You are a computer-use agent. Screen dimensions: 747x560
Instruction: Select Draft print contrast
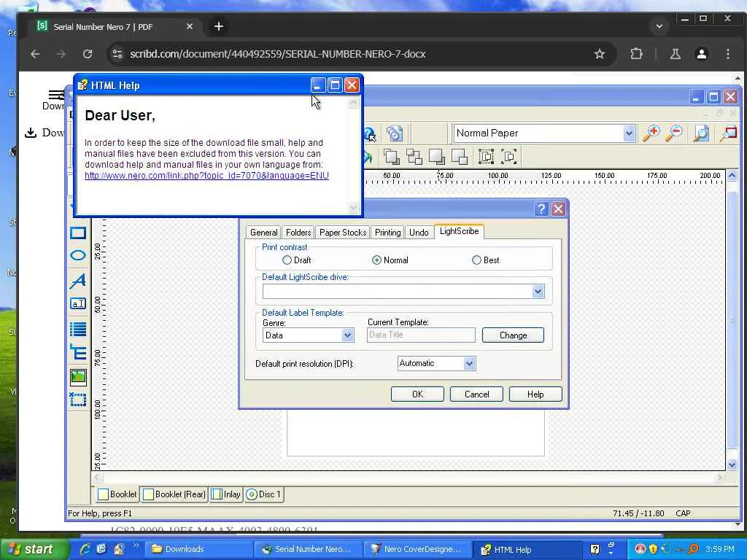click(287, 260)
